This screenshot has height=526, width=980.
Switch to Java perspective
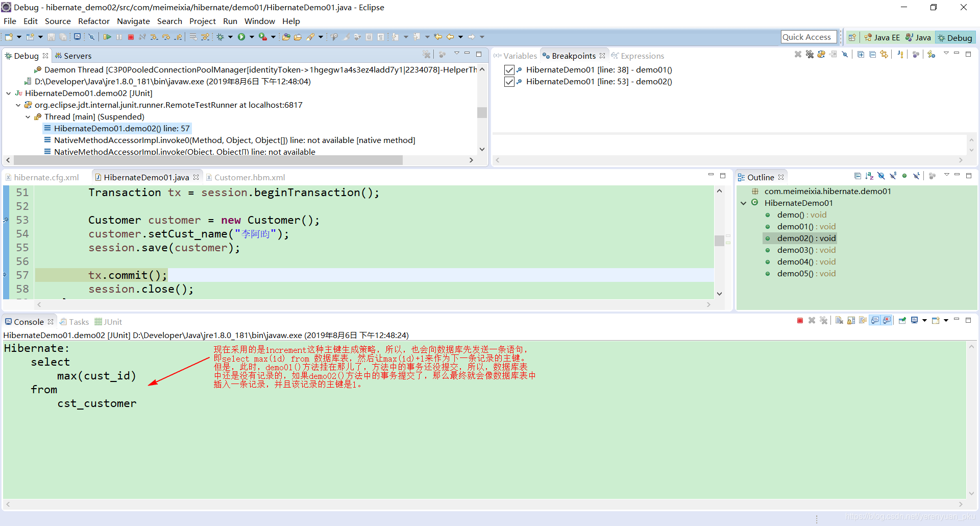(918, 37)
